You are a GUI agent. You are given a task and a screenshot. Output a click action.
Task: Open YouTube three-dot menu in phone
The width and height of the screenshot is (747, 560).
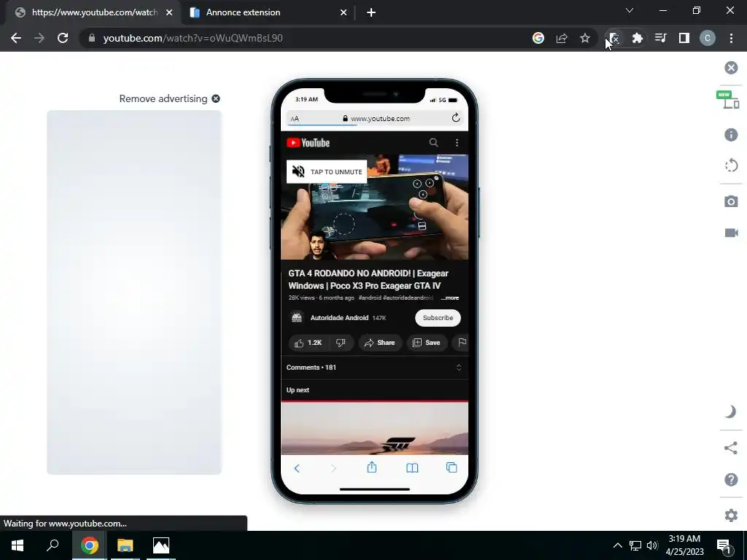coord(457,142)
